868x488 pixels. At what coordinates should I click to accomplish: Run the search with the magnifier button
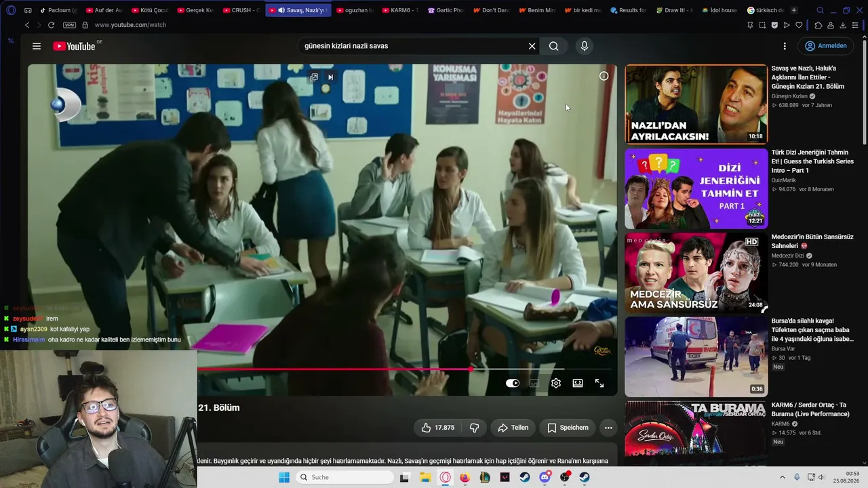554,46
